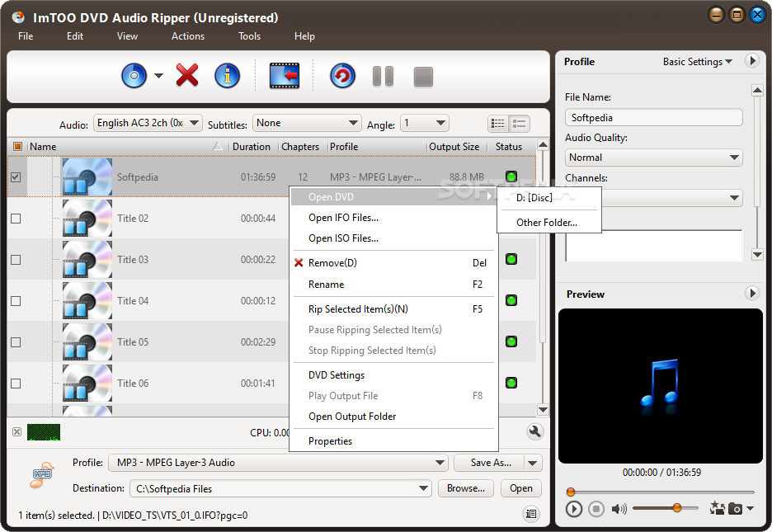Choose Other Folder in submenu

[549, 223]
